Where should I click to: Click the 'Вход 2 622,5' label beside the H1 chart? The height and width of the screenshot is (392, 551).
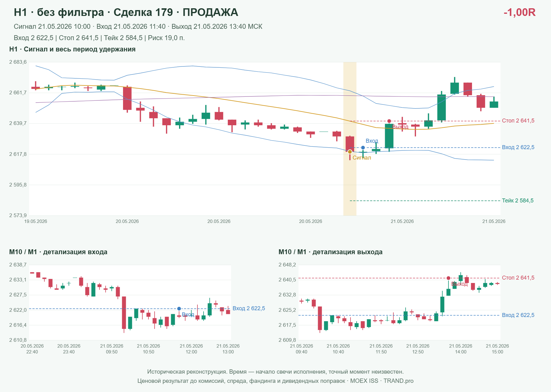pyautogui.click(x=518, y=147)
